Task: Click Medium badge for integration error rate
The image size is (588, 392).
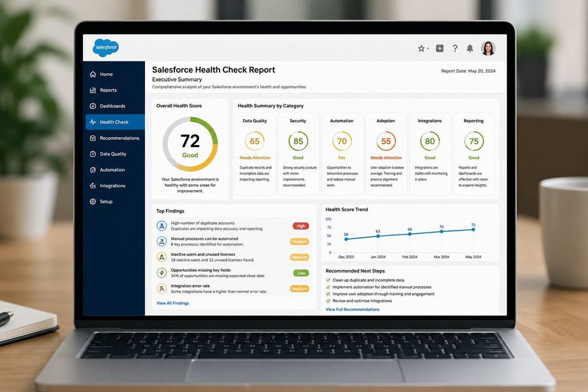Action: 300,289
